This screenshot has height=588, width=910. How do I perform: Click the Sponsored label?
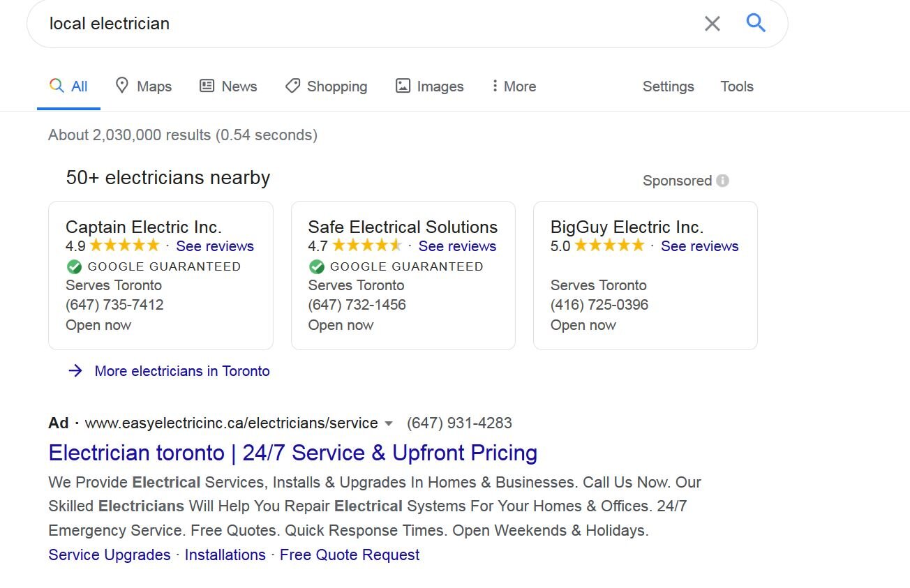(x=677, y=181)
